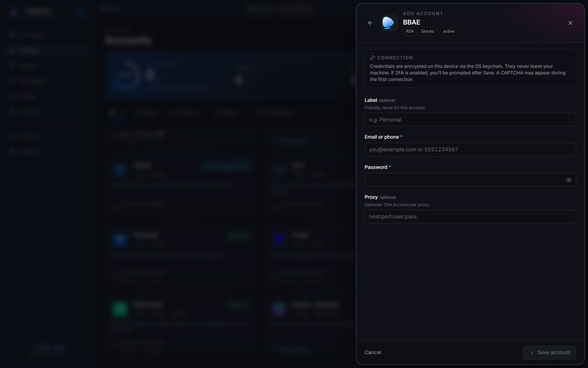The height and width of the screenshot is (368, 588).
Task: Click the BBAE broker logo
Action: tap(389, 23)
